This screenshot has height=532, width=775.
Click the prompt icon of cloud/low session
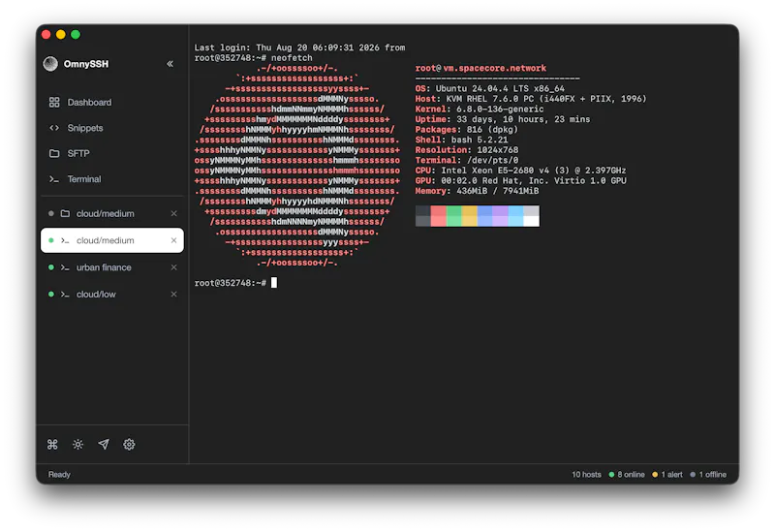(65, 295)
